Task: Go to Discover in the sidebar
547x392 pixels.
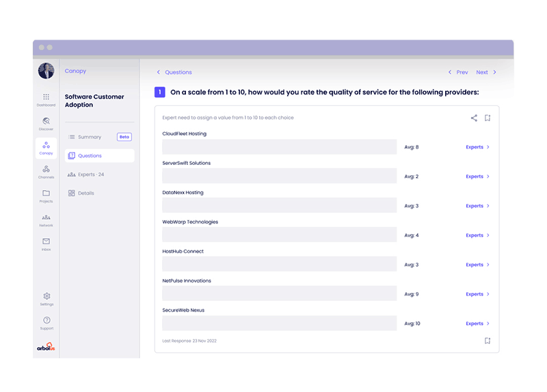Action: coord(46,121)
